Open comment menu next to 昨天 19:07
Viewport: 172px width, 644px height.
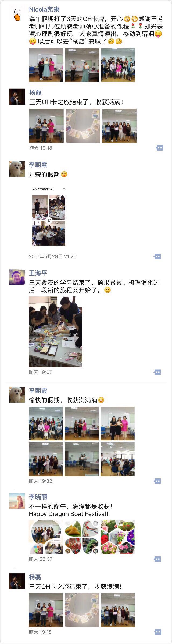(x=157, y=372)
